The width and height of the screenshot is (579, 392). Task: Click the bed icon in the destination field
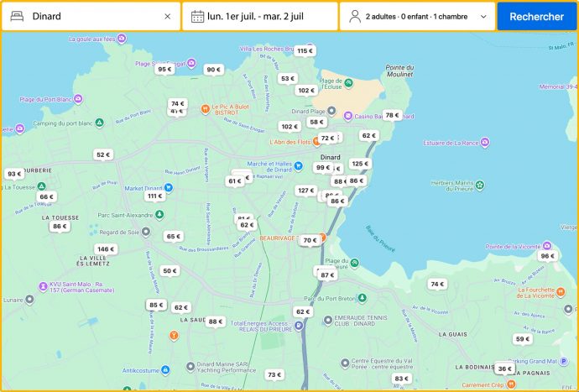(x=17, y=16)
